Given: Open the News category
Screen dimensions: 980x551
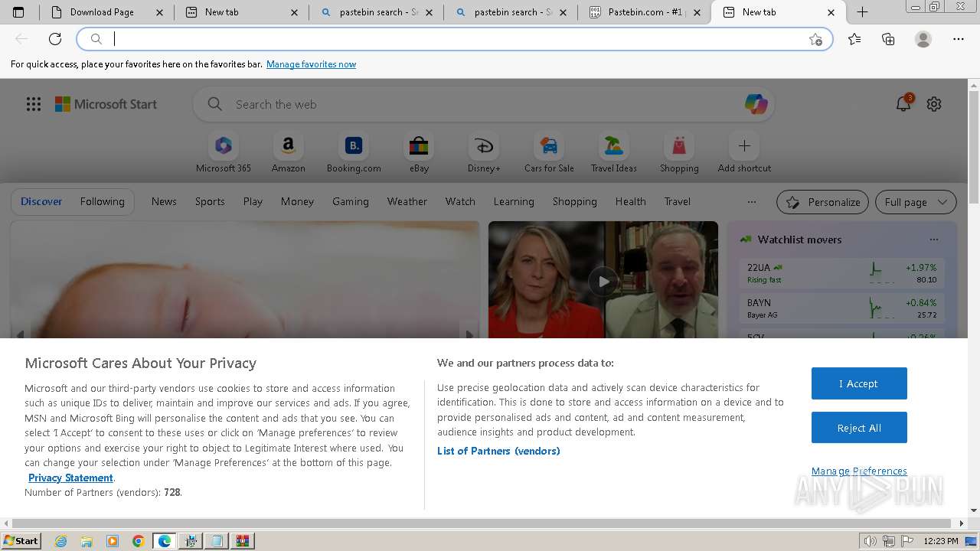Looking at the screenshot, I should click(x=164, y=201).
